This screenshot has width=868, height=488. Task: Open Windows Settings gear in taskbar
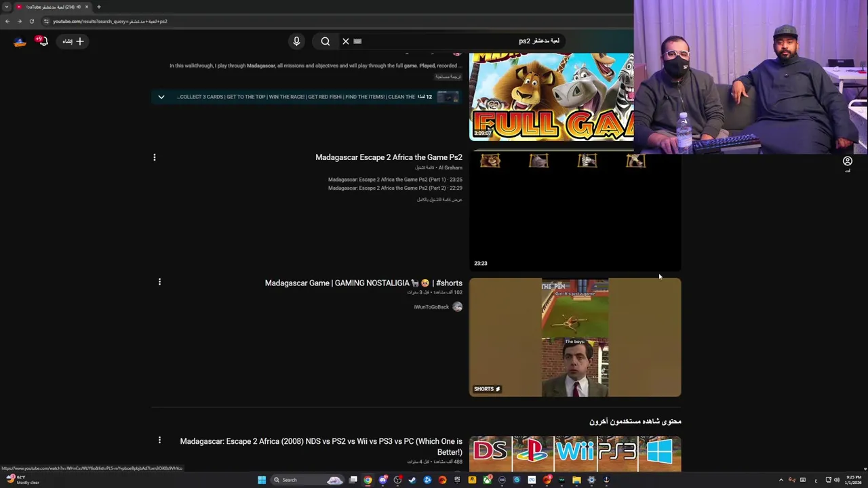(591, 480)
